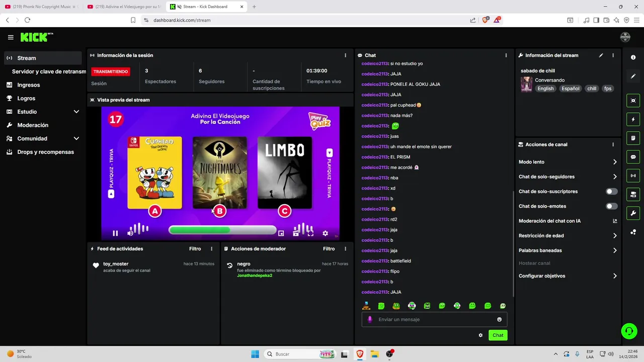Open Modo lento options
Viewport: 644px width, 362px height.
point(568,162)
